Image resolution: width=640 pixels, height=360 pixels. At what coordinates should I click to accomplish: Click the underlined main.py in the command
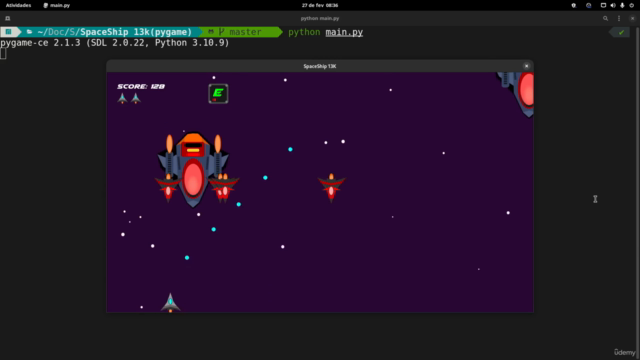pos(344,32)
